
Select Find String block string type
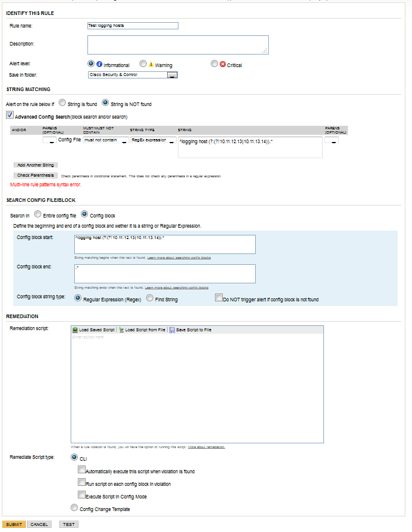(x=150, y=298)
